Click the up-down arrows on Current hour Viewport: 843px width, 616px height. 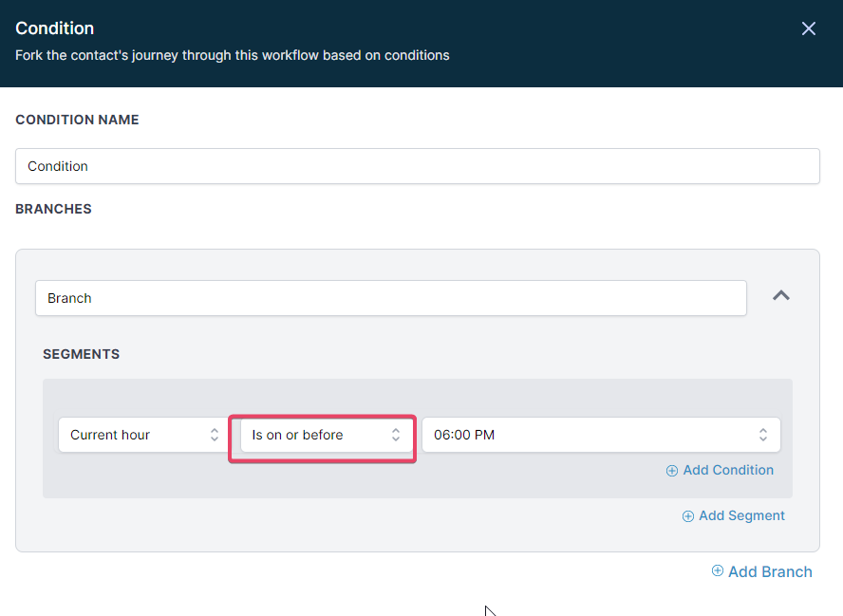(215, 435)
